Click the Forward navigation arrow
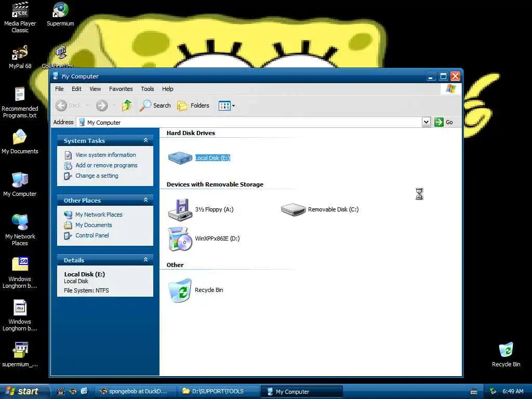This screenshot has width=532, height=399. (101, 105)
